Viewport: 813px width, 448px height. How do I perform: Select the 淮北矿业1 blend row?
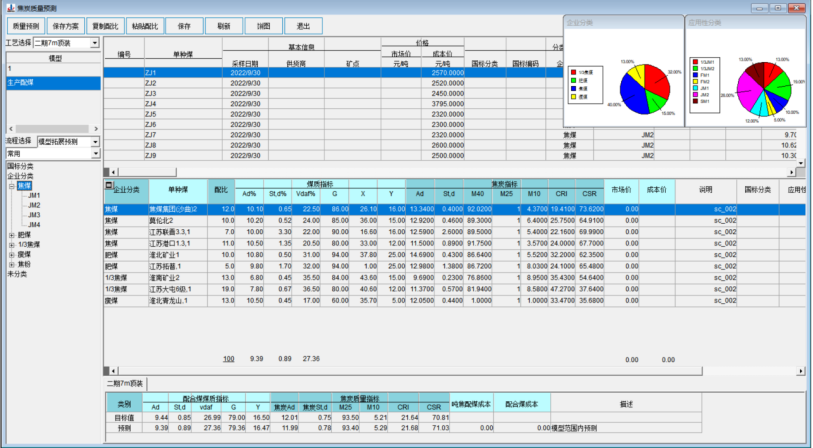(454, 255)
